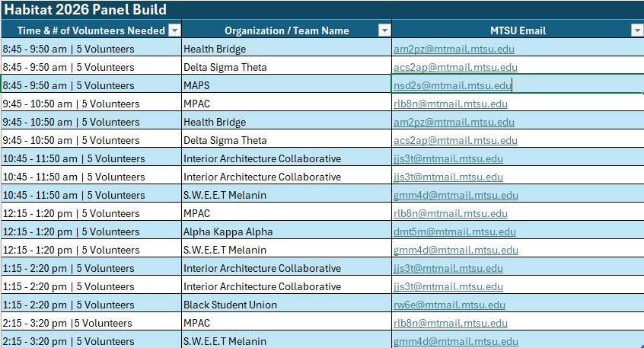The height and width of the screenshot is (348, 644).
Task: Open gmm4d email link in 12:15 S.W.E.E.T Melanin row
Action: [x=456, y=251]
